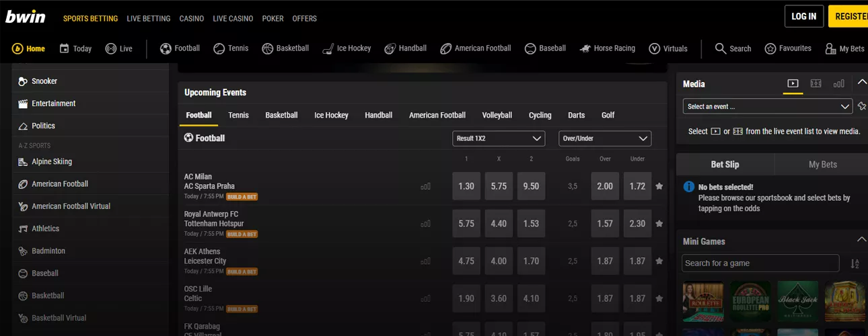Screen dimensions: 868x336
Task: Pin the Media panel
Action: click(862, 106)
